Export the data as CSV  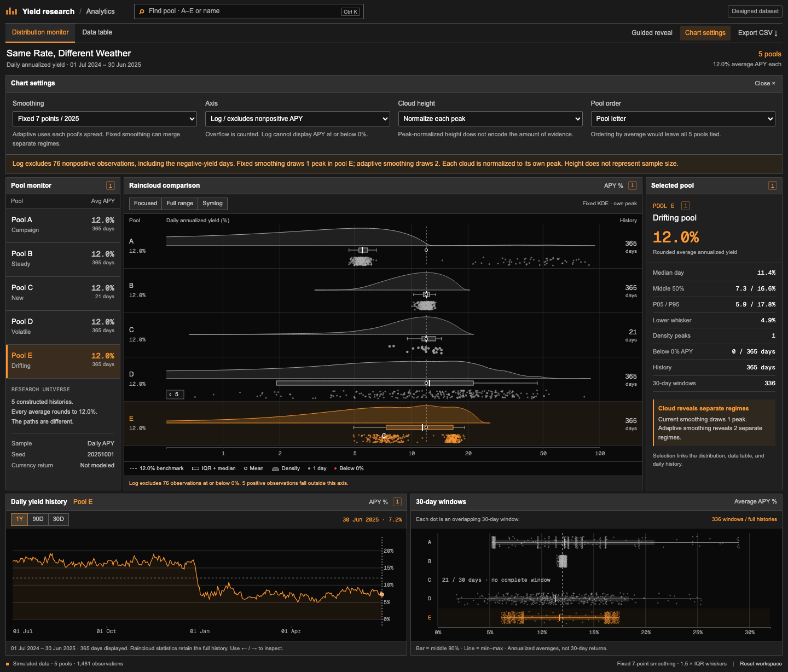tap(758, 33)
